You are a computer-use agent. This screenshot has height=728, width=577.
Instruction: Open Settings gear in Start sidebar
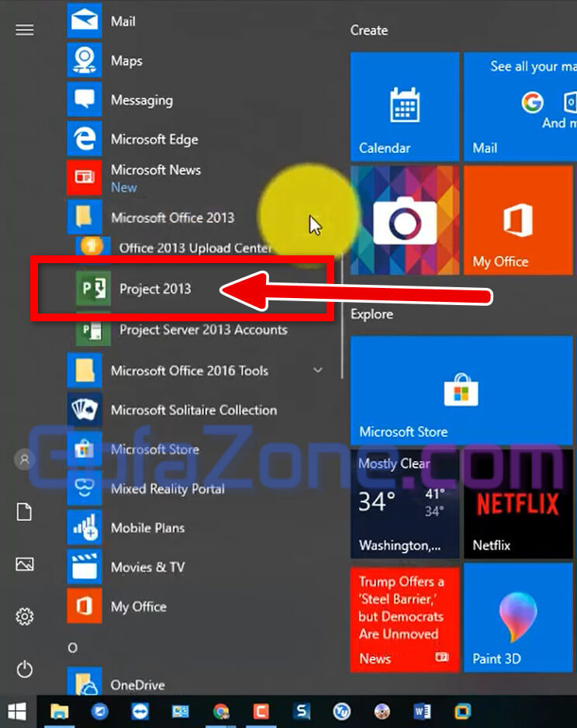pos(25,617)
